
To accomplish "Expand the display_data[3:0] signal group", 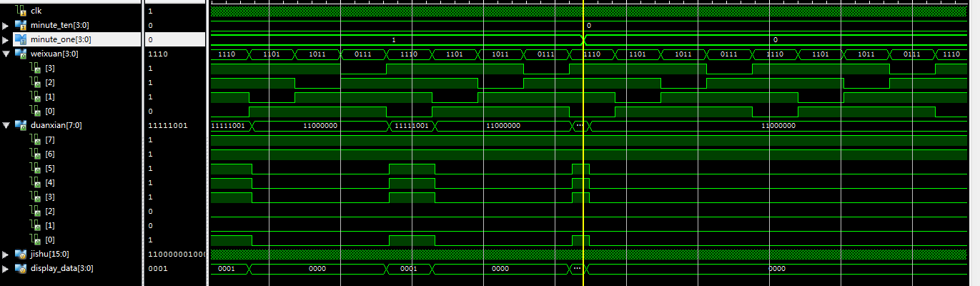I will pos(6,268).
